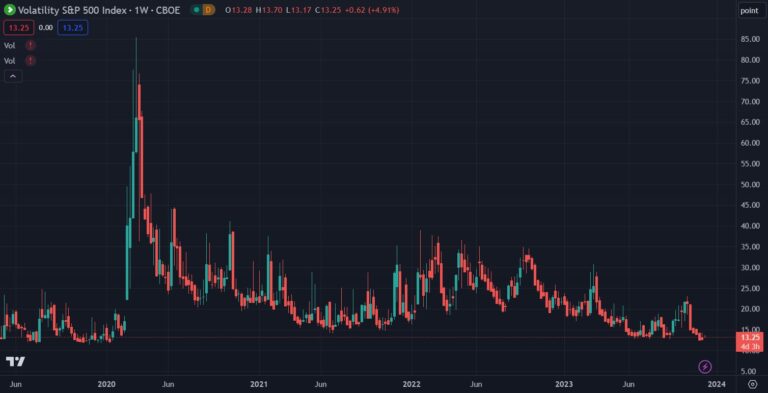
Task: Click the 35.00 price axis label
Action: tap(750, 247)
